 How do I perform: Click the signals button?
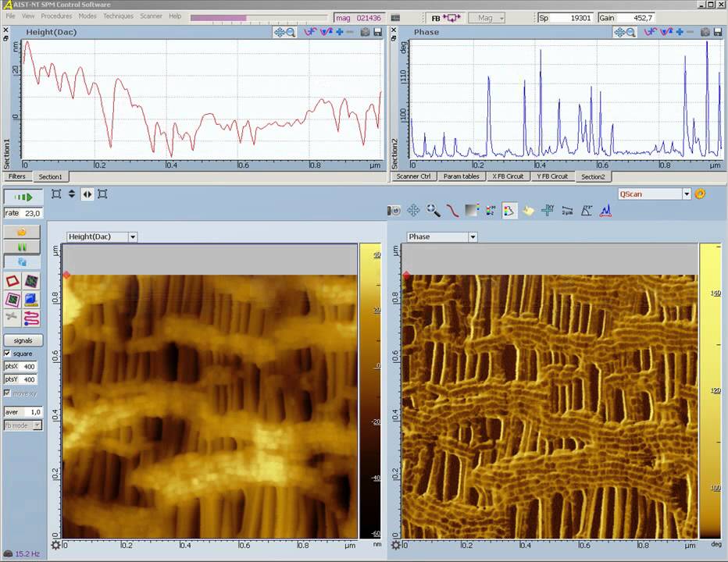coord(23,340)
